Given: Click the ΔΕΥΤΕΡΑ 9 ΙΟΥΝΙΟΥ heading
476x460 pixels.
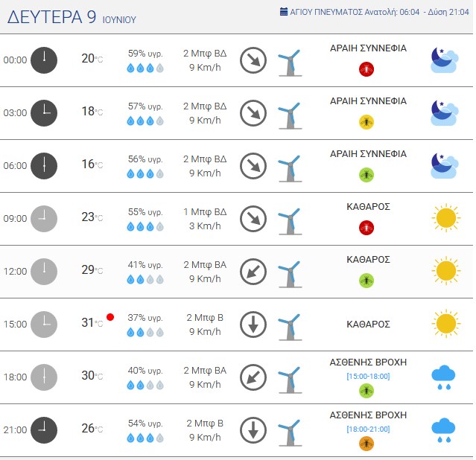Looking at the screenshot, I should click(72, 17).
